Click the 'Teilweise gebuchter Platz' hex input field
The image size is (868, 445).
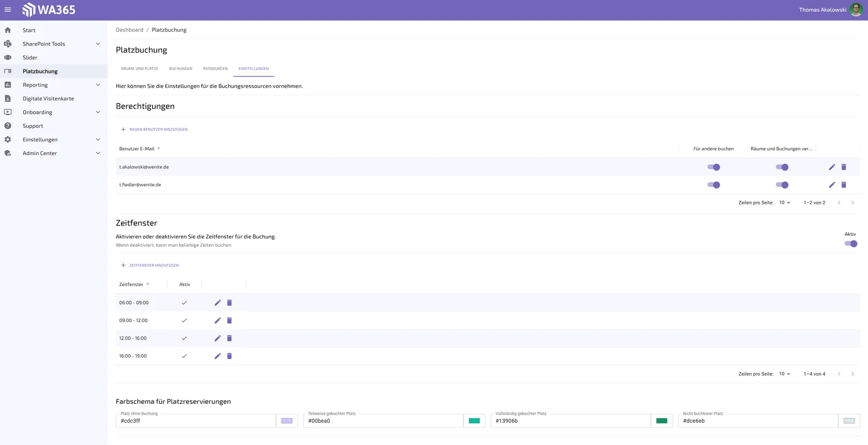coord(384,421)
